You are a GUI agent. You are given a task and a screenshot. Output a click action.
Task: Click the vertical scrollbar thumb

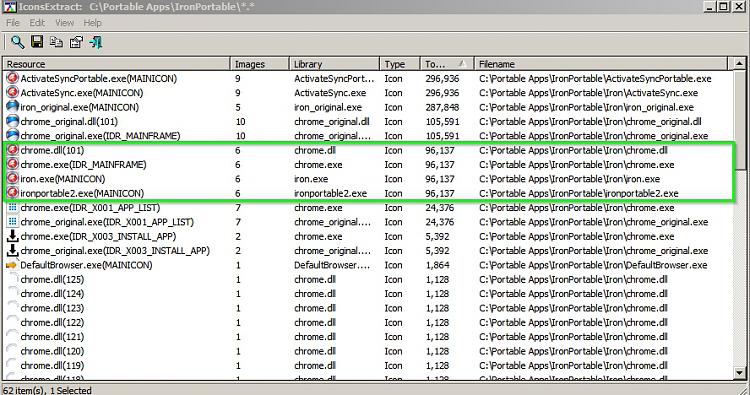pyautogui.click(x=739, y=120)
